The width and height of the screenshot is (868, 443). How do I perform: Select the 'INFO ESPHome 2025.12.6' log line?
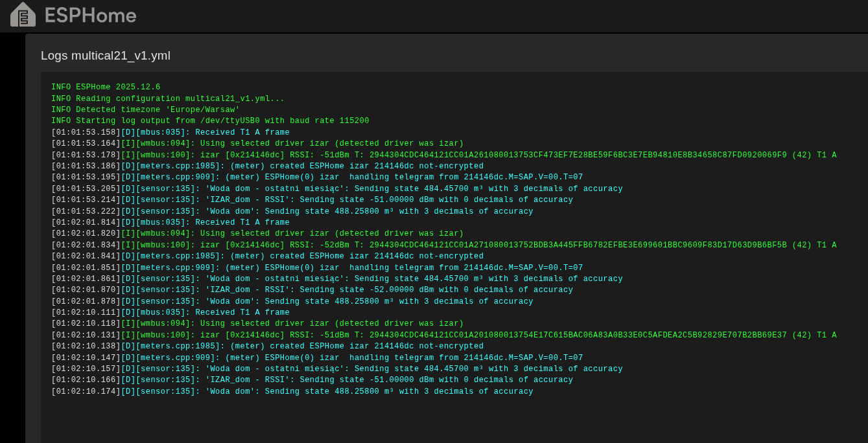(106, 87)
